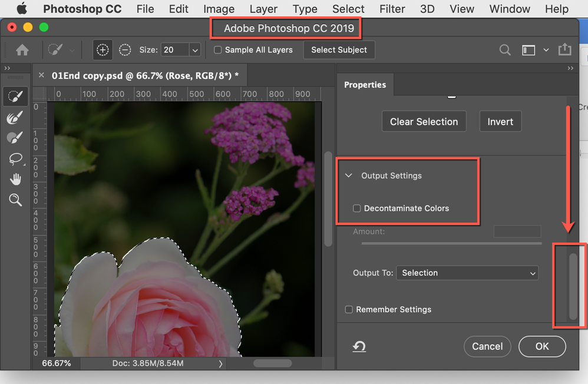Click the workspace layout icon

[x=528, y=50]
